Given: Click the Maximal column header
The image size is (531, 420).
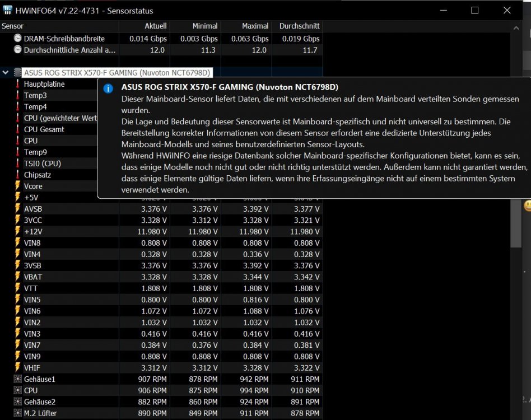Looking at the screenshot, I should (x=246, y=26).
